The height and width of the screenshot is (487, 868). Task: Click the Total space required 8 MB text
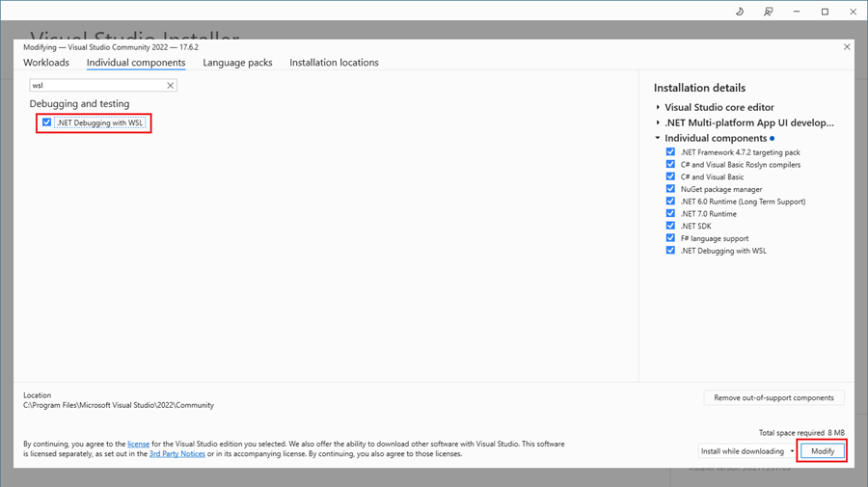tap(801, 433)
